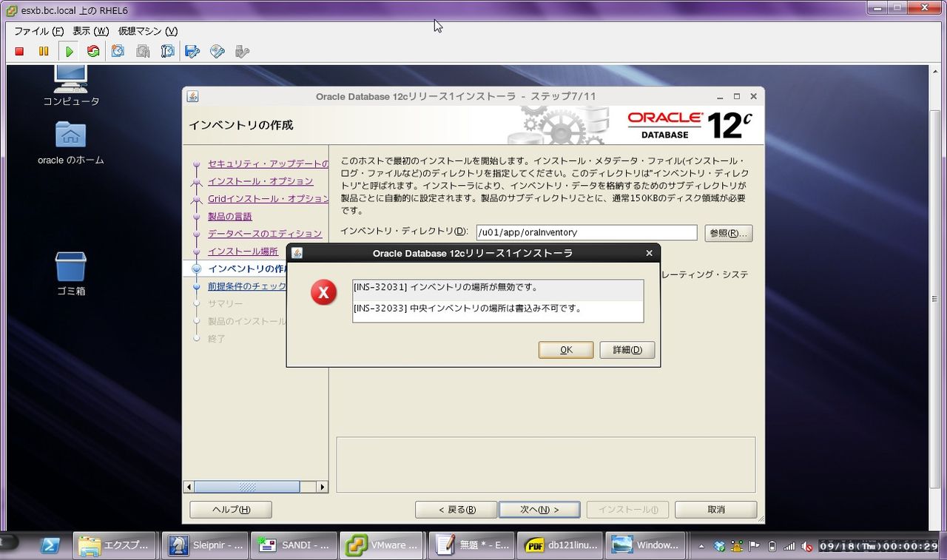The width and height of the screenshot is (947, 560).
Task: Open the snapshot manager icon
Action: pyautogui.click(x=167, y=51)
